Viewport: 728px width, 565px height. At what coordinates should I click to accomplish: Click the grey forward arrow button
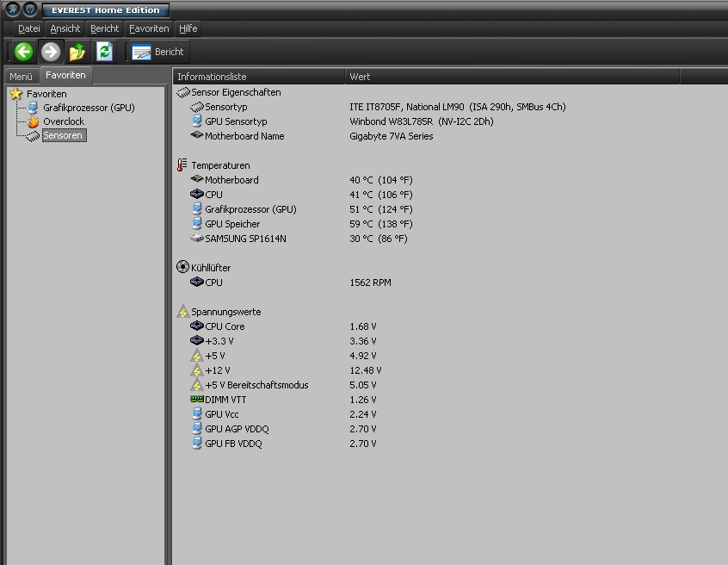50,51
